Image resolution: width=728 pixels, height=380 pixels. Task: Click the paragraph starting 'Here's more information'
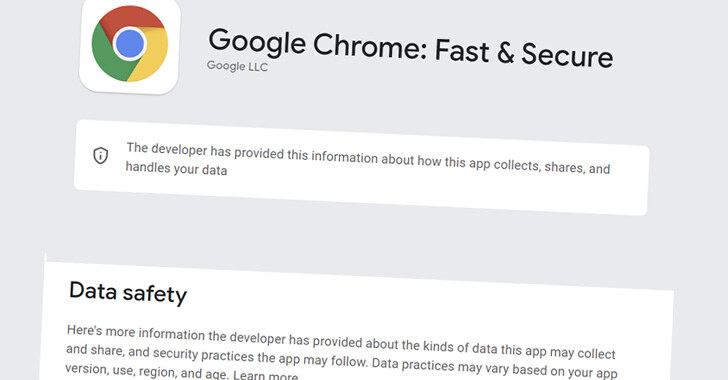pyautogui.click(x=342, y=355)
